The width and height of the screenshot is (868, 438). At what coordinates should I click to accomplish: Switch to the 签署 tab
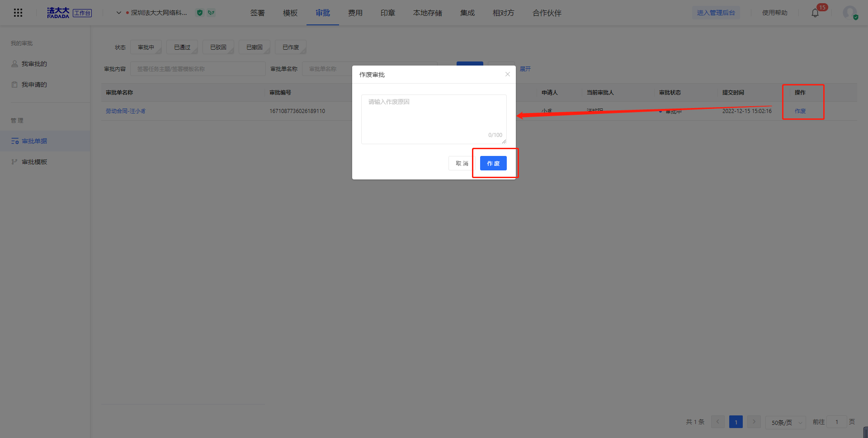pyautogui.click(x=258, y=13)
